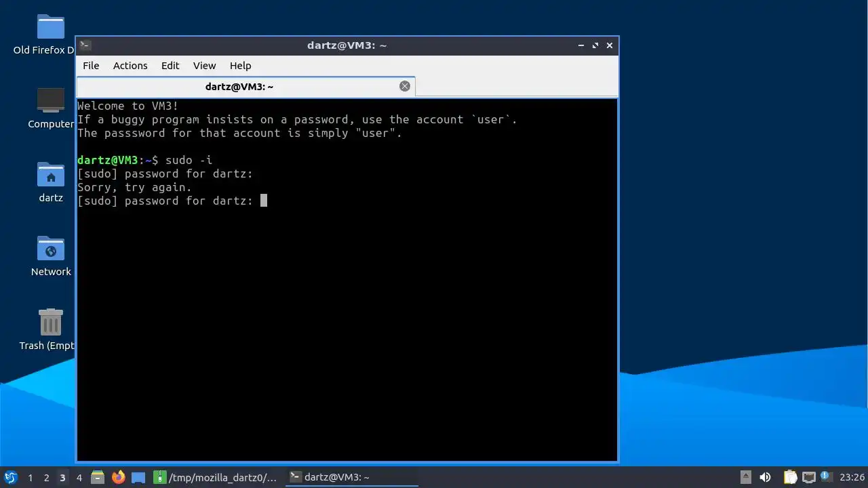Open the Computer desktop icon
The height and width of the screenshot is (488, 868).
pyautogui.click(x=51, y=108)
